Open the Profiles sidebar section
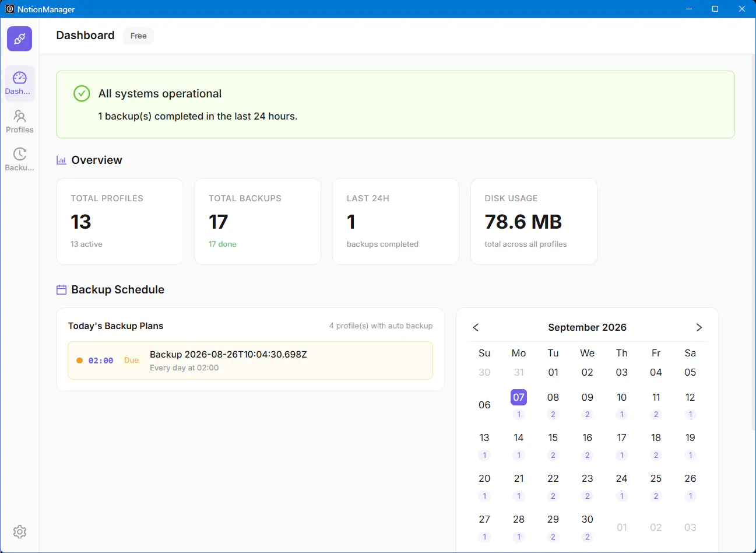This screenshot has width=756, height=553. 20,121
